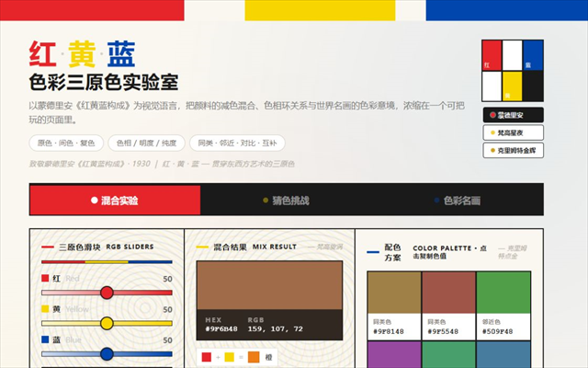This screenshot has width=588, height=368.
Task: Click the red slider value 50
Action: (x=167, y=279)
